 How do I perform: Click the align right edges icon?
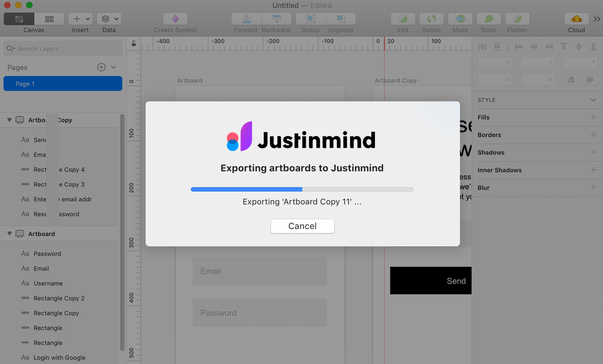[549, 47]
